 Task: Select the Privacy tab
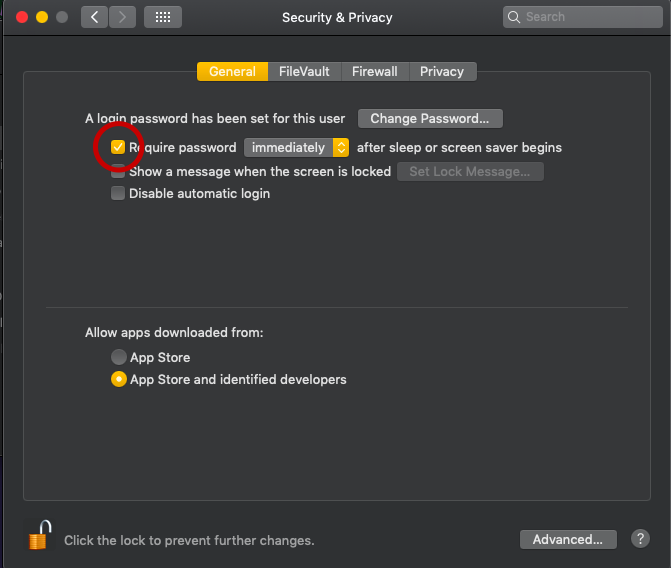click(x=442, y=72)
